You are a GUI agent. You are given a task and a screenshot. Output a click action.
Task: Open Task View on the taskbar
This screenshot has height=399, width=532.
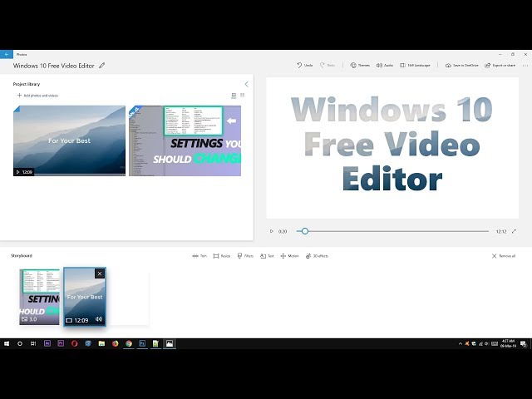coord(33,343)
